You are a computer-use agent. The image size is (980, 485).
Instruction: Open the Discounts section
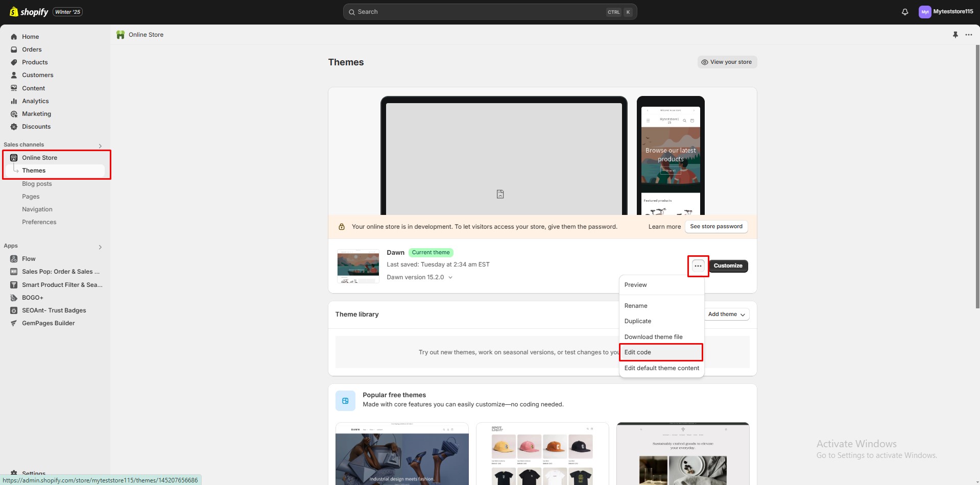pos(36,126)
